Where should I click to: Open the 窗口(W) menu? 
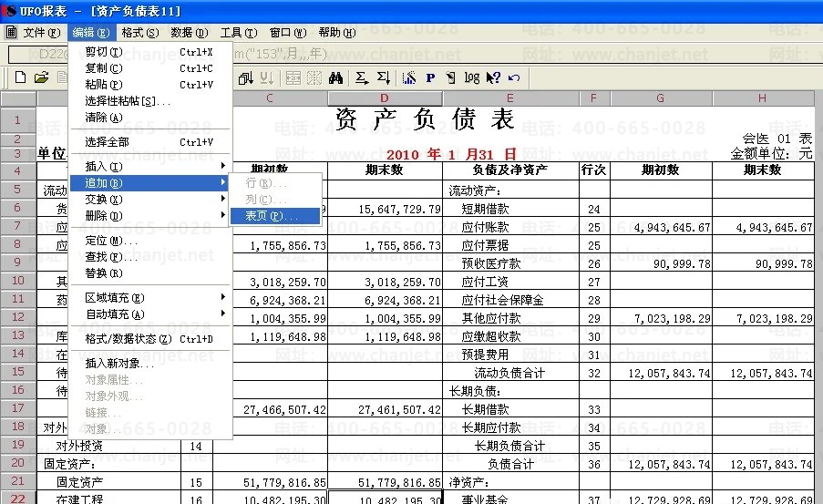pyautogui.click(x=288, y=33)
